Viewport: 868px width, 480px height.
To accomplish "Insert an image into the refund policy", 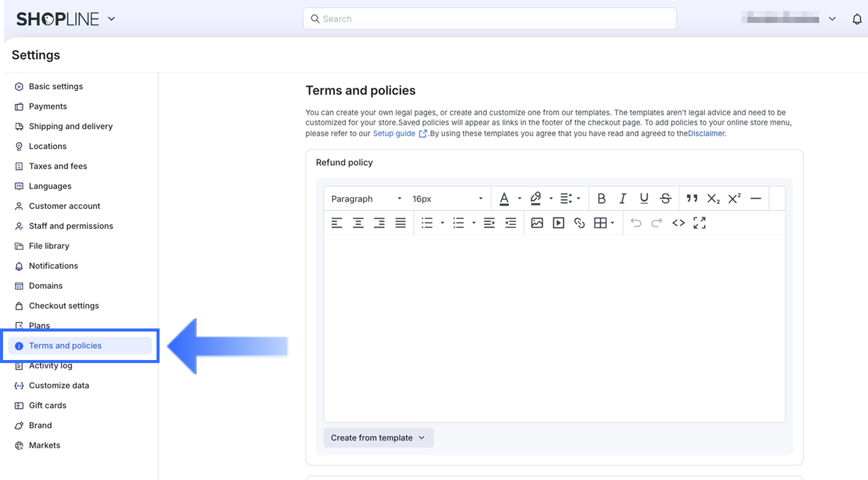I will [537, 223].
